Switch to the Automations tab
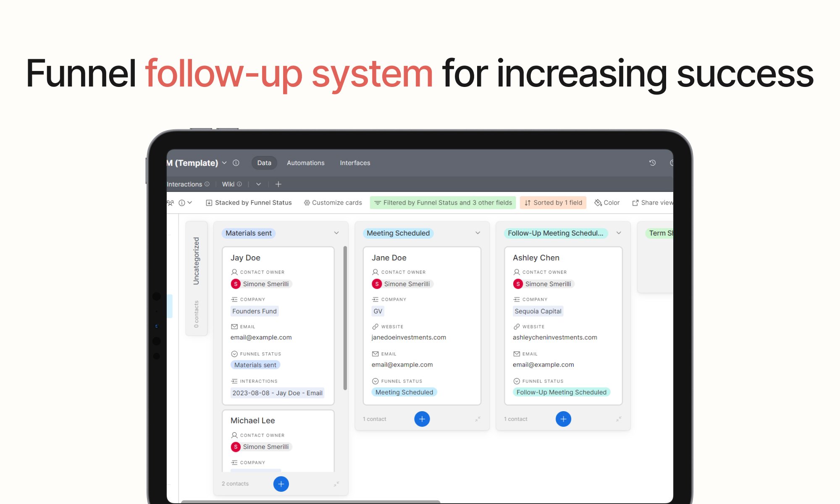Screen dimensions: 840x504 click(x=305, y=163)
